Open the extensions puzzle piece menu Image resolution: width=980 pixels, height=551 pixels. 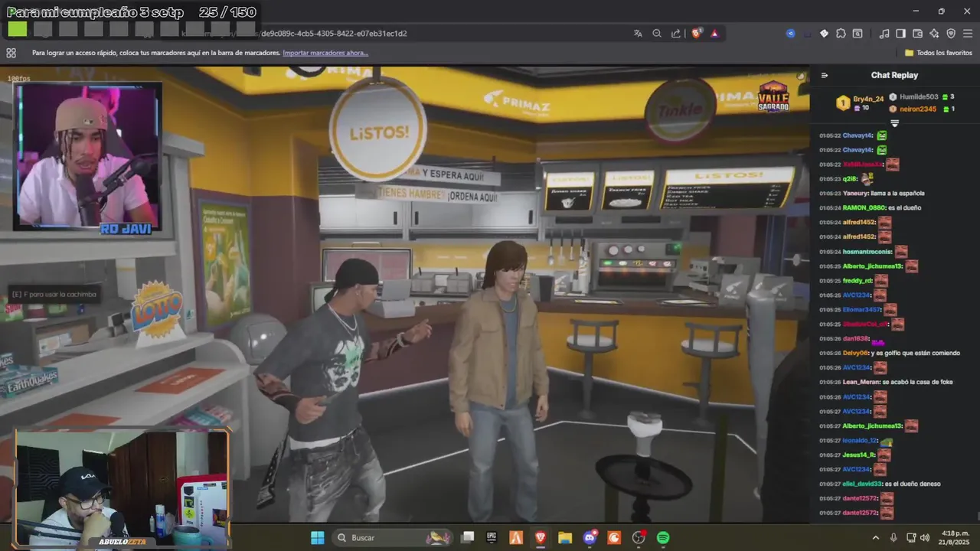click(x=841, y=34)
